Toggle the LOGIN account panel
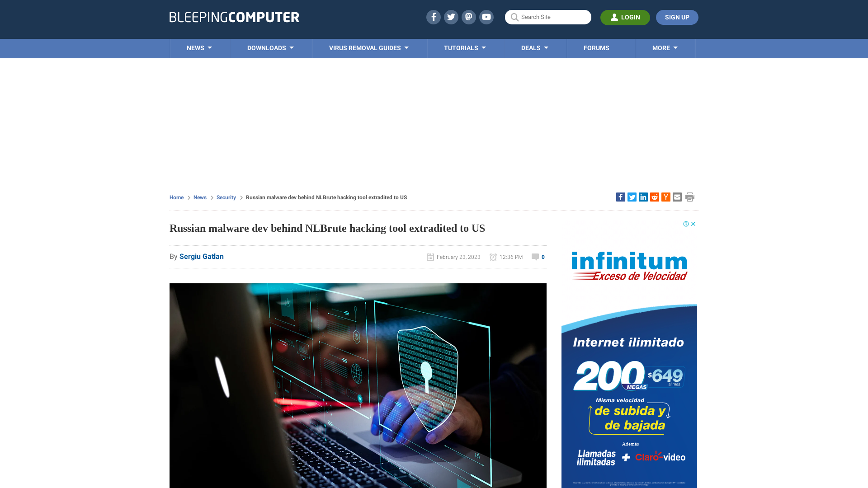The width and height of the screenshot is (868, 488). pyautogui.click(x=625, y=17)
